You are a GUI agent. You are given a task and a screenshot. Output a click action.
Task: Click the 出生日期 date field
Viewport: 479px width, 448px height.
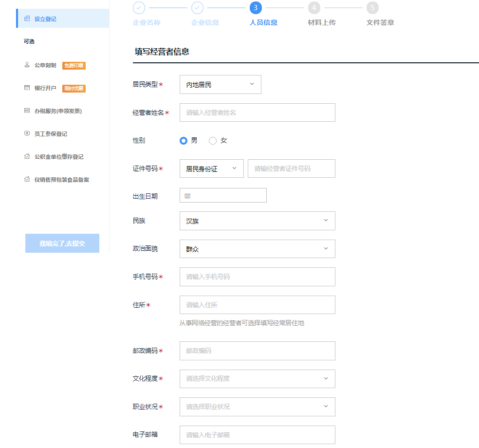[223, 195]
